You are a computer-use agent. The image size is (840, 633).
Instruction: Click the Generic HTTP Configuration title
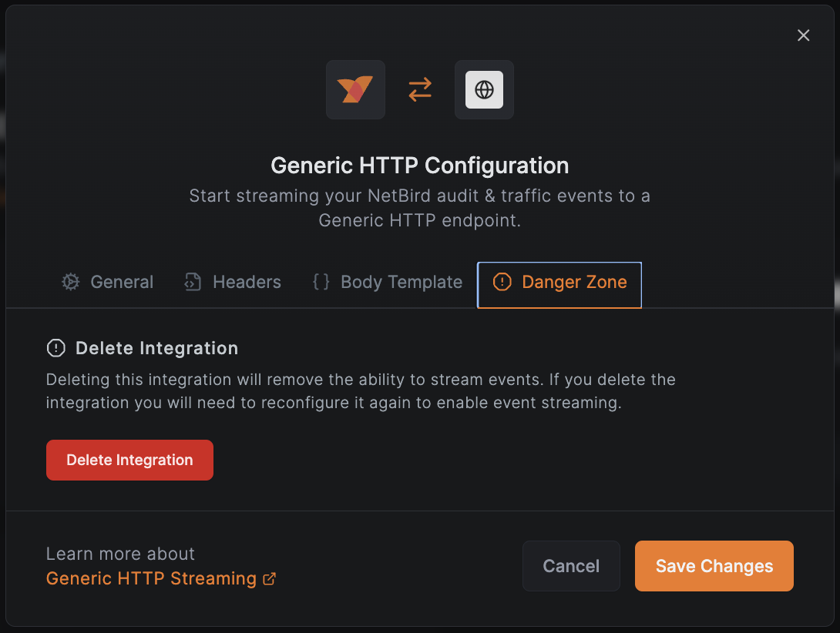pyautogui.click(x=419, y=165)
